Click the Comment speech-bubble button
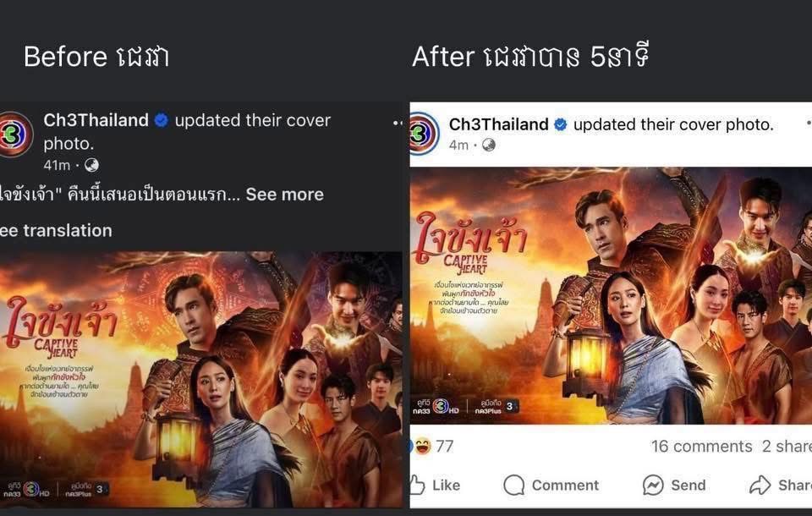The width and height of the screenshot is (812, 516). coord(551,485)
